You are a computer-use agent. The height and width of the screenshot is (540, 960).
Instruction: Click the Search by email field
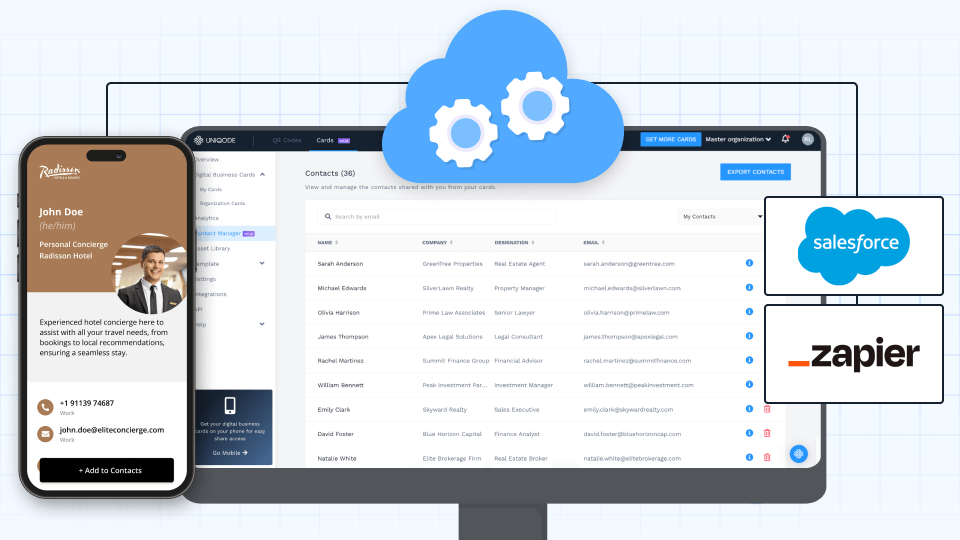coord(437,217)
